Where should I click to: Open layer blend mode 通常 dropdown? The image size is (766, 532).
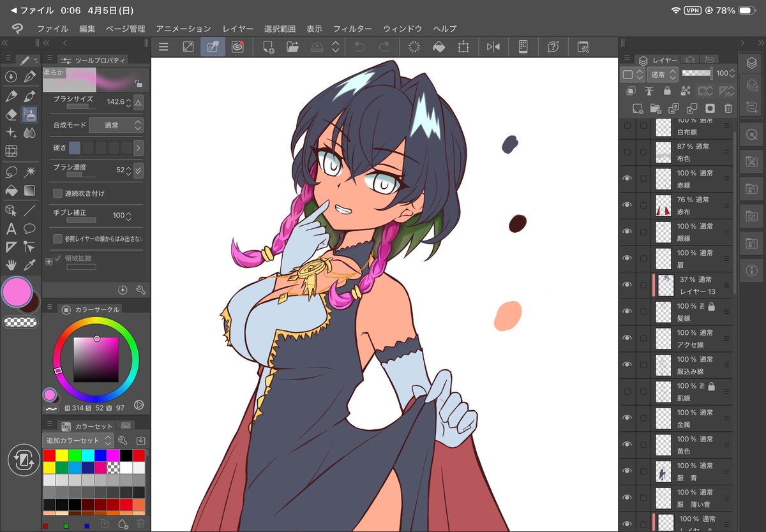664,75
